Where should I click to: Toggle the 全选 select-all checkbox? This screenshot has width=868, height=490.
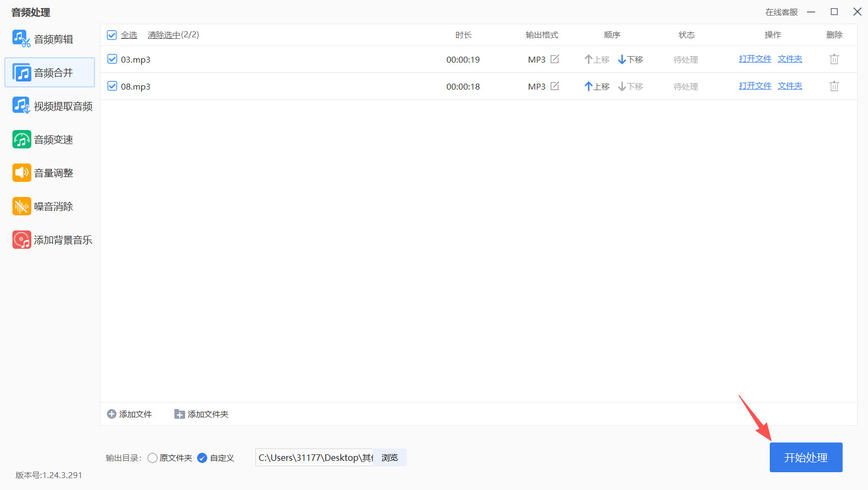112,35
